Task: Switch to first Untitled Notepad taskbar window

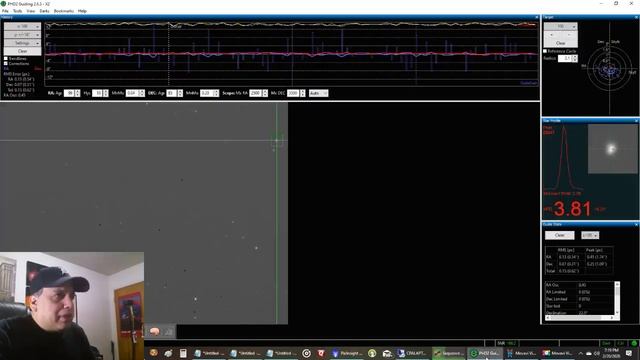Action: click(x=209, y=353)
